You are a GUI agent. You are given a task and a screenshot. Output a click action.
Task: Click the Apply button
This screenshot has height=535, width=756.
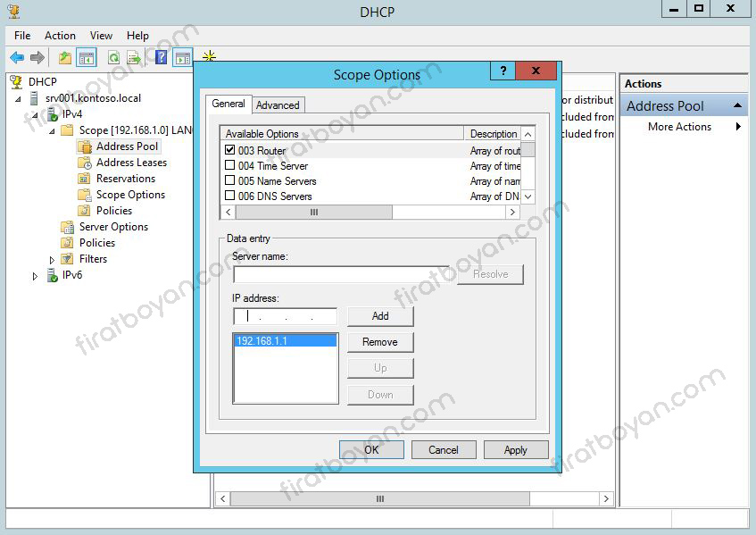pyautogui.click(x=516, y=450)
